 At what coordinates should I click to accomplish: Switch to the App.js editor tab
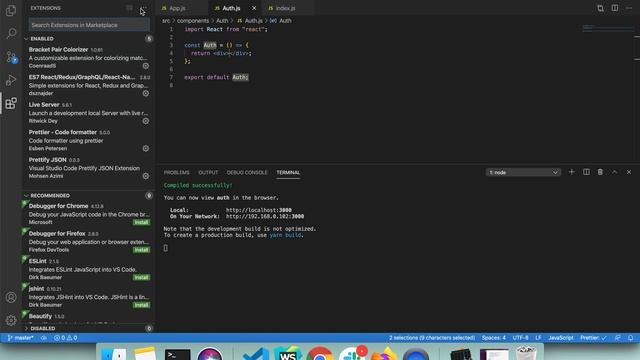click(177, 8)
